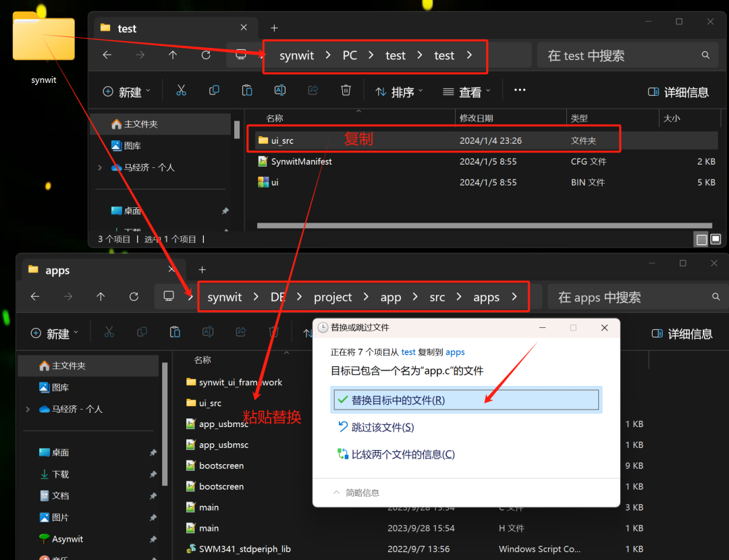The width and height of the screenshot is (729, 560).
Task: Click the paste icon in test window
Action: pyautogui.click(x=247, y=90)
